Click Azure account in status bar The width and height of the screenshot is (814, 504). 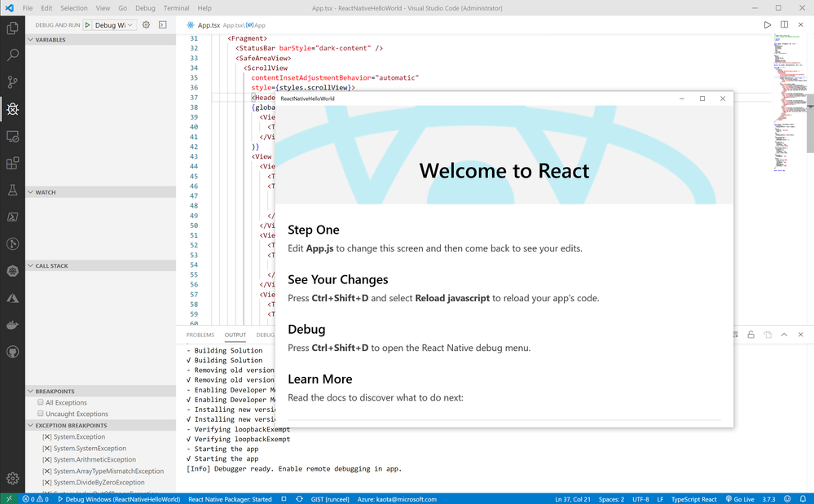[397, 499]
